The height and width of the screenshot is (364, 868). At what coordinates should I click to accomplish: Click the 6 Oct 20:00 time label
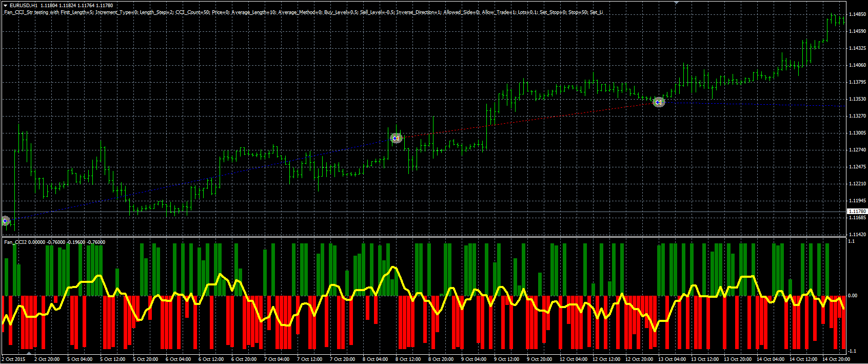click(244, 359)
